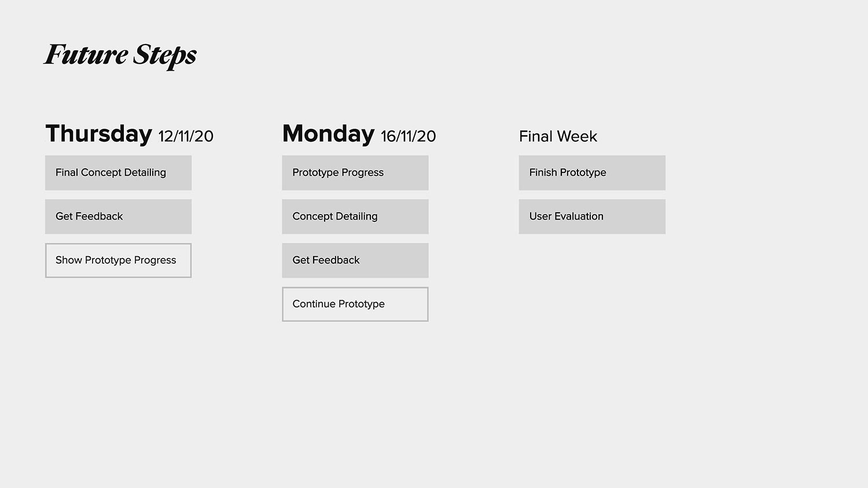This screenshot has height=488, width=868.
Task: Click the word Steps in the slide title
Action: (x=165, y=56)
